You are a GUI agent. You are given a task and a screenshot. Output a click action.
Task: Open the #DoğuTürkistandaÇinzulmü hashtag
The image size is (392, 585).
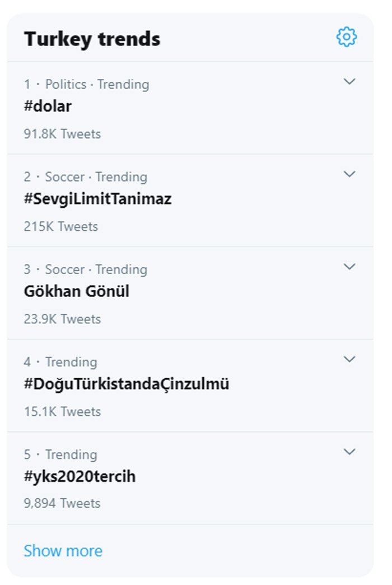pos(127,384)
